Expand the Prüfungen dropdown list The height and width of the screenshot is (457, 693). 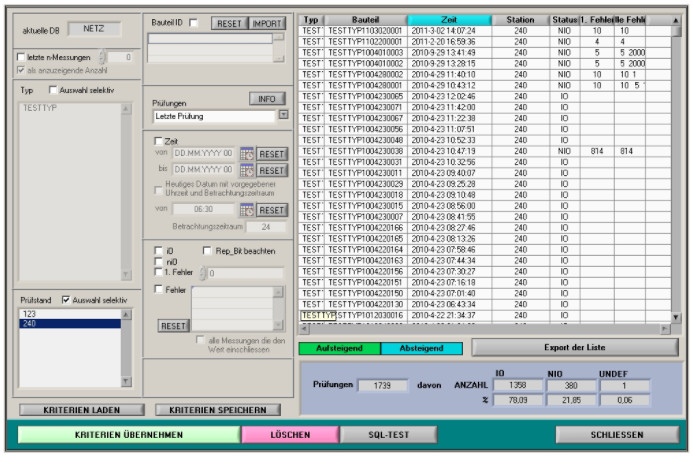283,115
